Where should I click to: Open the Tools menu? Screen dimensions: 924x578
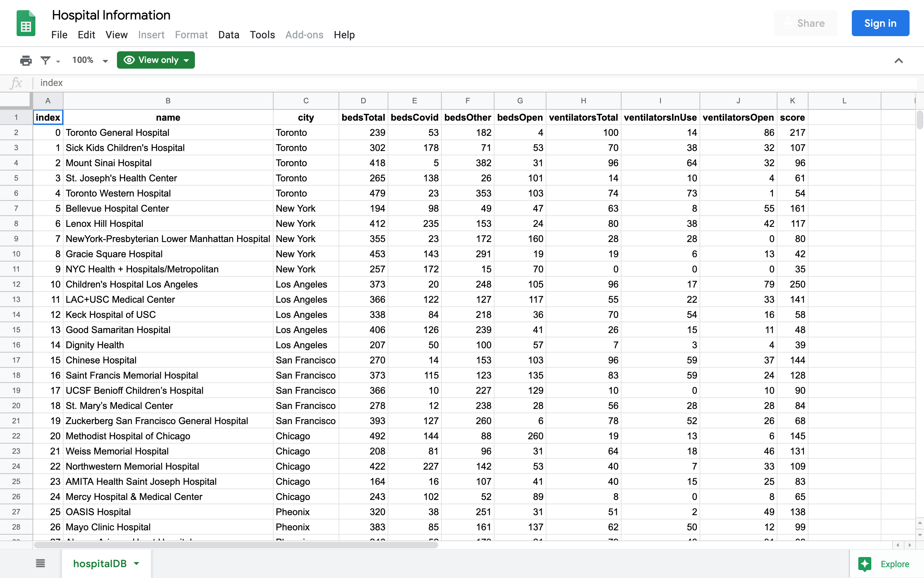pyautogui.click(x=262, y=35)
